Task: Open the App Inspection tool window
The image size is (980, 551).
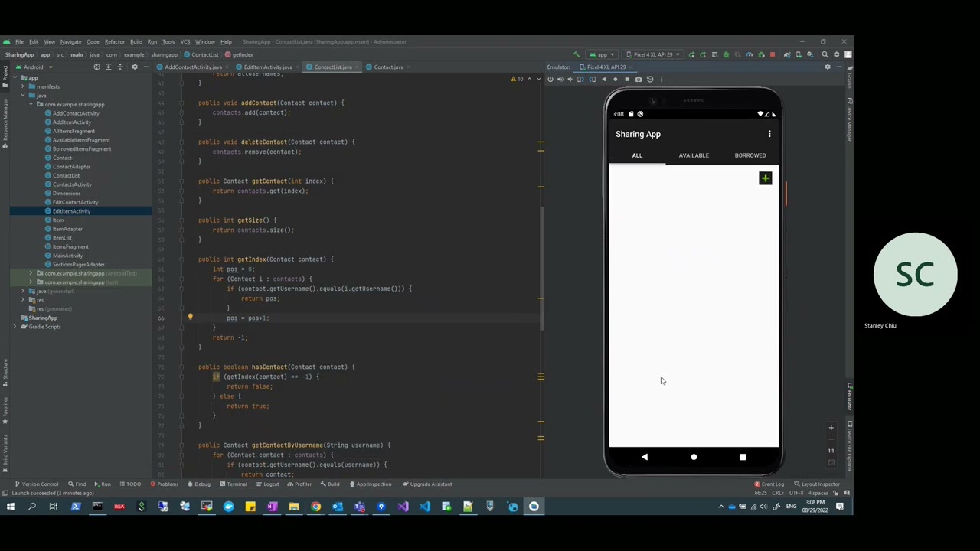Action: [370, 484]
